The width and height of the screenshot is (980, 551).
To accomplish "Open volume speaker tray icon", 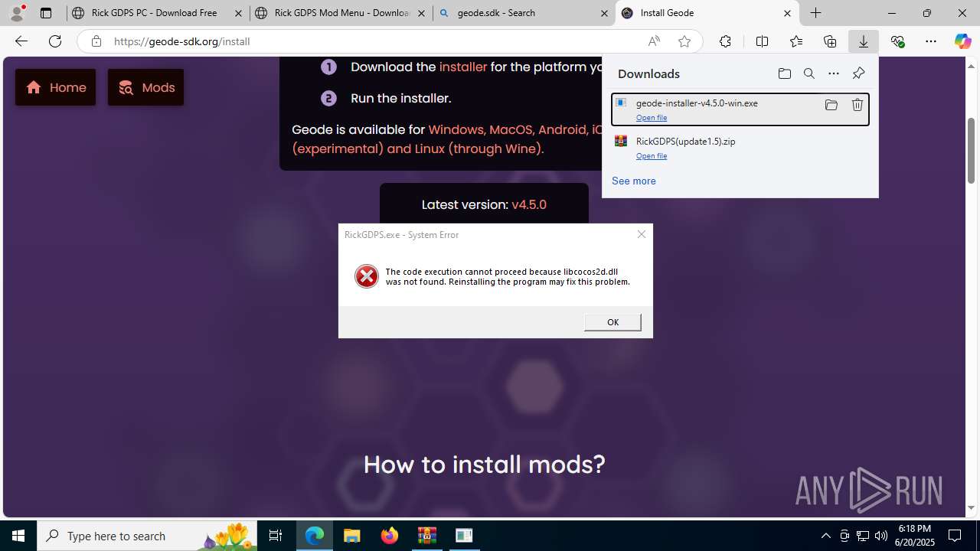I will (881, 536).
